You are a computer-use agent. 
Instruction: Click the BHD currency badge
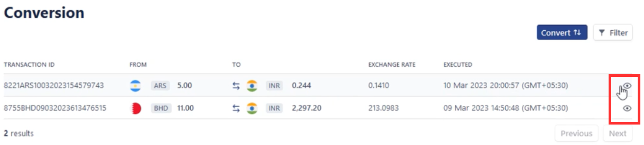point(161,108)
